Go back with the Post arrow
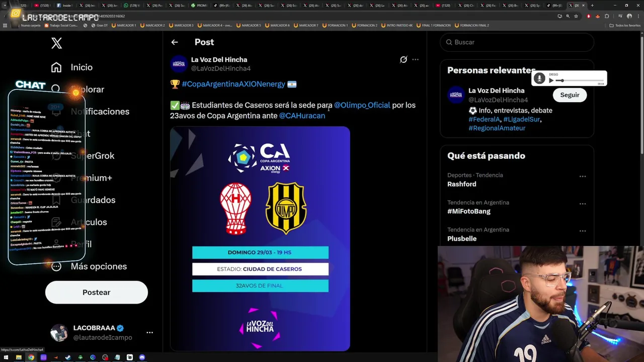 pos(175,43)
